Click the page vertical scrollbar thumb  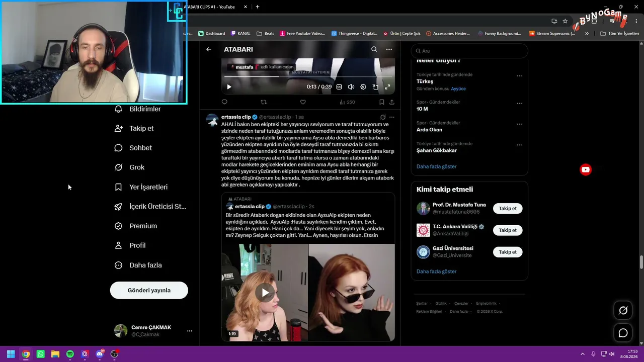pos(641,262)
